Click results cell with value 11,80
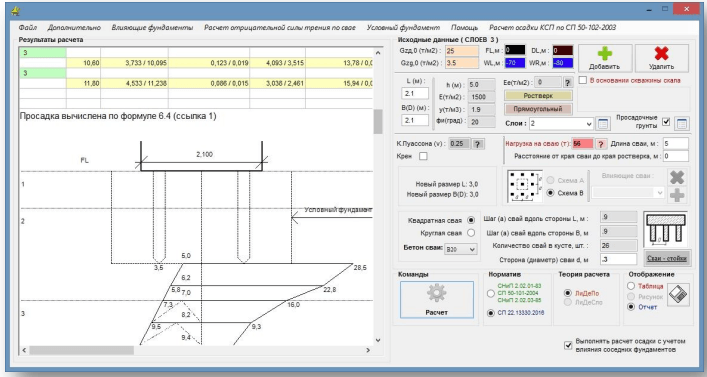 (83, 83)
